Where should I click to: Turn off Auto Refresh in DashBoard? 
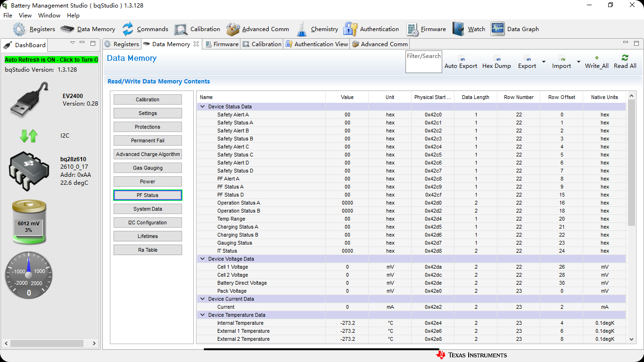pos(51,60)
